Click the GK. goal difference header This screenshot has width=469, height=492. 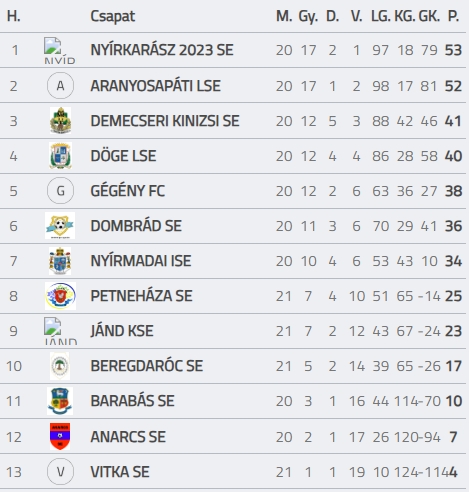click(x=429, y=16)
